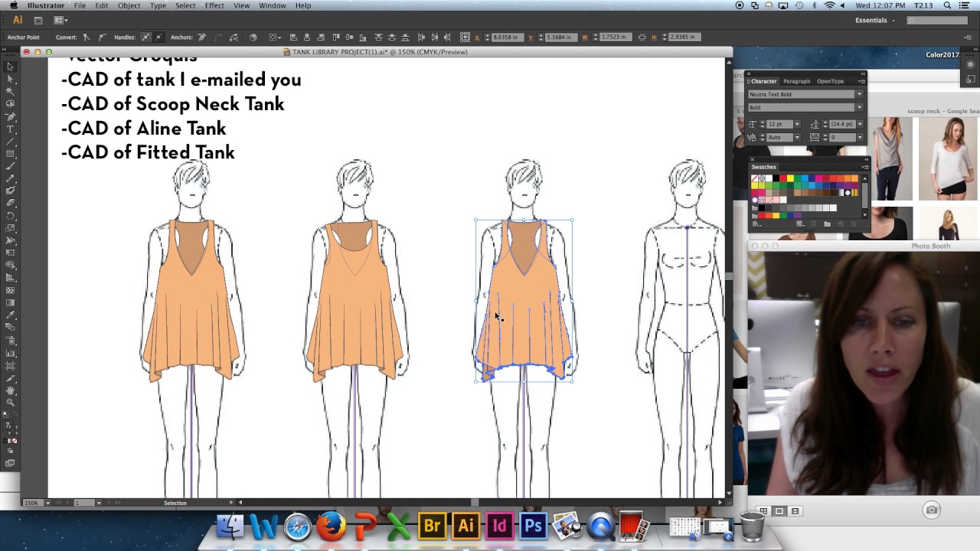Pick the Zoom magnifier tool
Image resolution: width=980 pixels, height=551 pixels.
click(10, 403)
